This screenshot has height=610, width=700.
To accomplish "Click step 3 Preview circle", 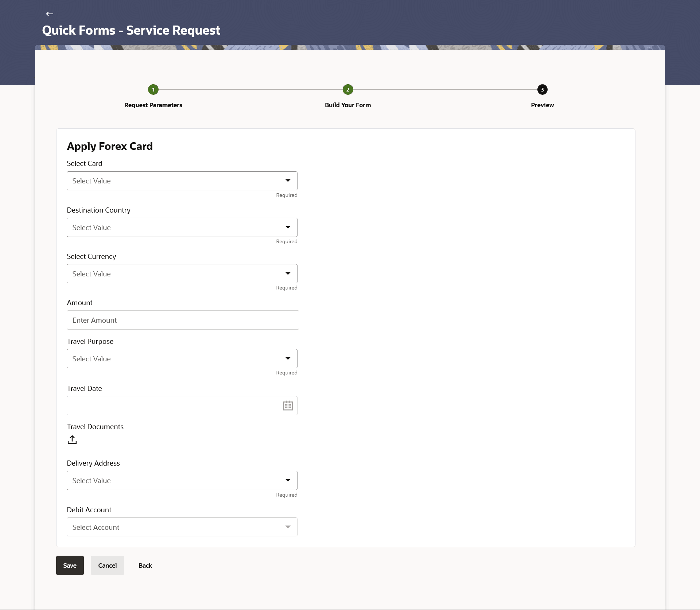I will (x=542, y=89).
